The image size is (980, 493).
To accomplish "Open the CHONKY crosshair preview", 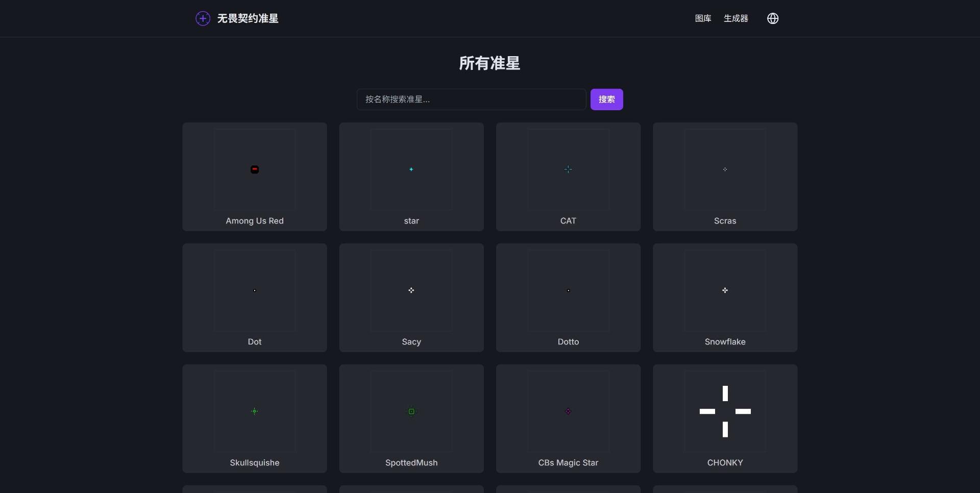I will click(x=725, y=411).
